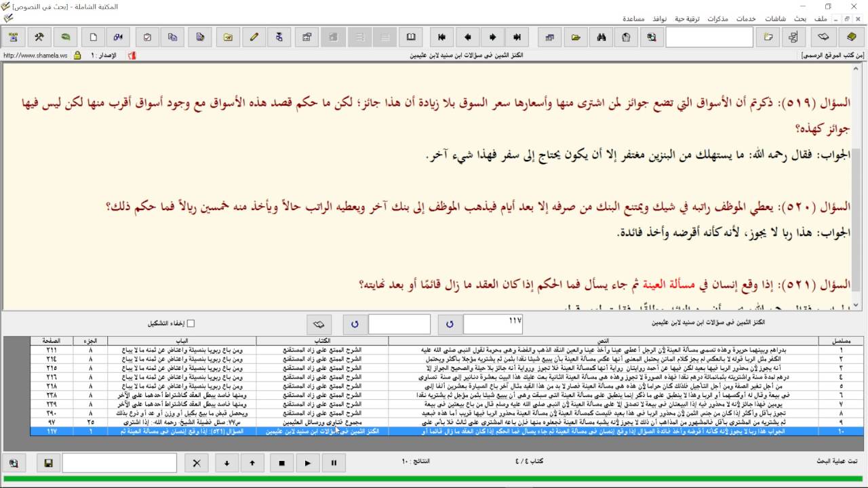Click the الصفحة column header

coord(52,340)
